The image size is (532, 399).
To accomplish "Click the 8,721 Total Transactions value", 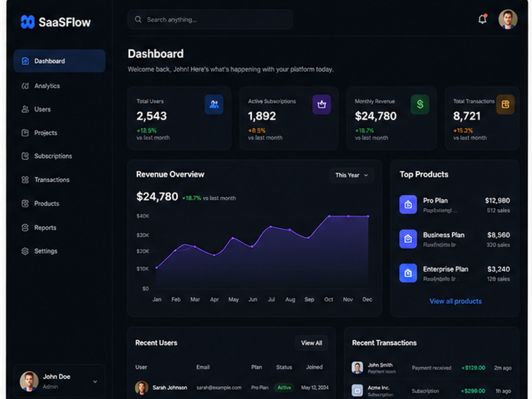I will [467, 117].
